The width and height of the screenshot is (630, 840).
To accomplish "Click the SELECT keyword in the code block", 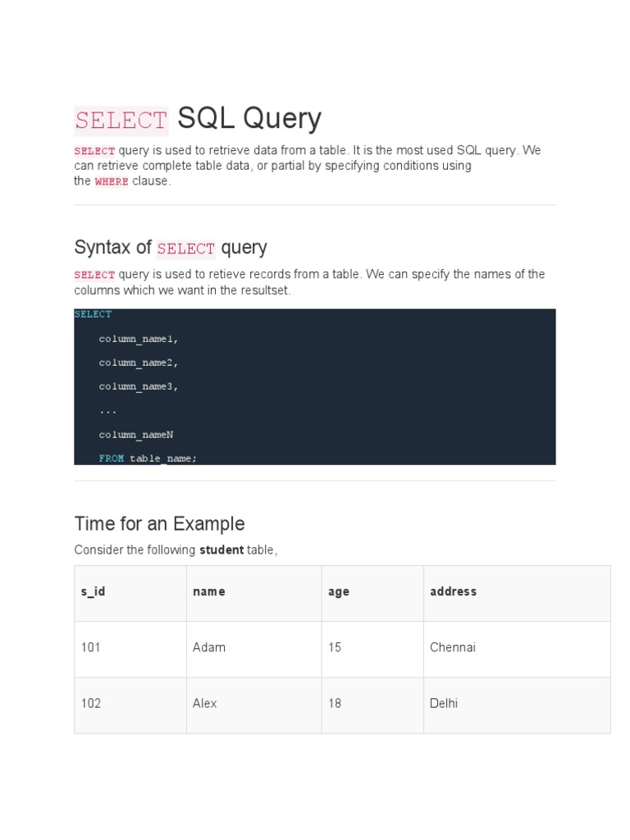I will click(x=93, y=314).
